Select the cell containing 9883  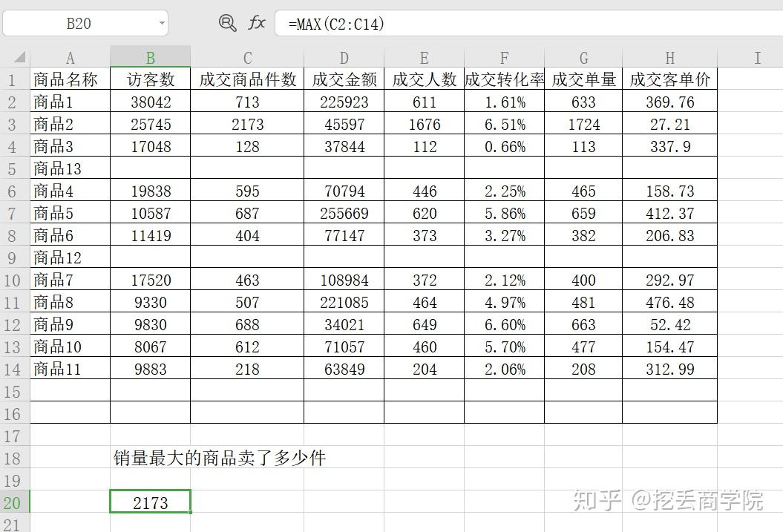(x=151, y=368)
